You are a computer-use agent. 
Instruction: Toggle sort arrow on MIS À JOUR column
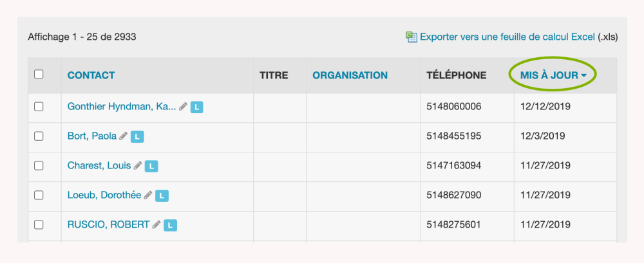tap(583, 76)
